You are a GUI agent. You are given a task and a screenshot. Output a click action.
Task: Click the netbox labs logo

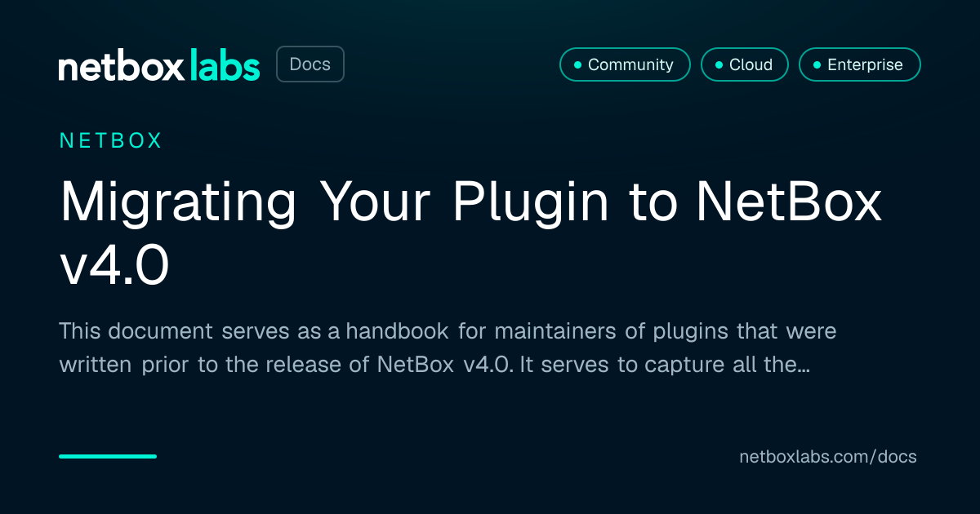[x=159, y=65]
